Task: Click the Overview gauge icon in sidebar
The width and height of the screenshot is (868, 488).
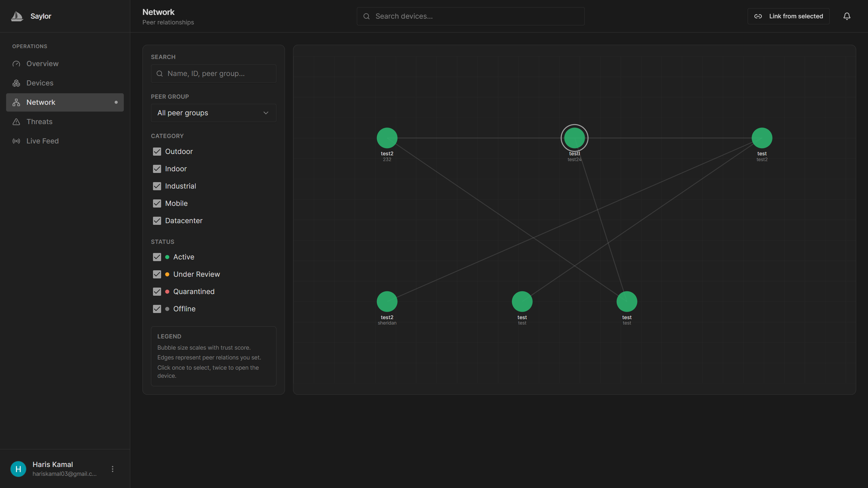Action: [x=16, y=64]
